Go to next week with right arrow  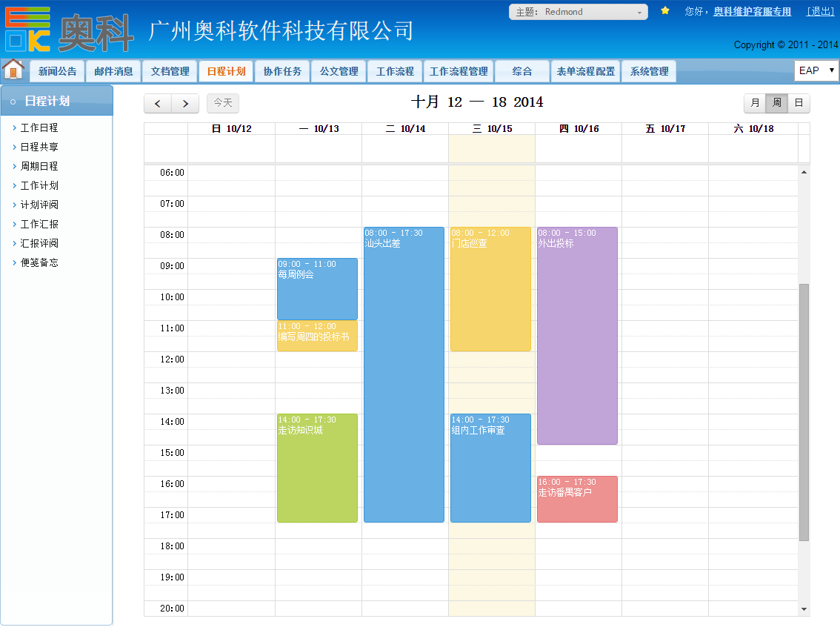pyautogui.click(x=185, y=103)
